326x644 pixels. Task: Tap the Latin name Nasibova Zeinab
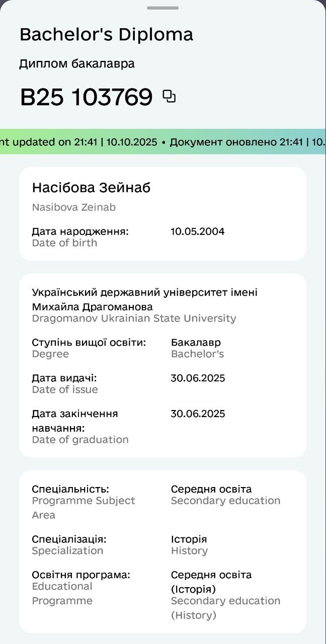[x=74, y=207]
